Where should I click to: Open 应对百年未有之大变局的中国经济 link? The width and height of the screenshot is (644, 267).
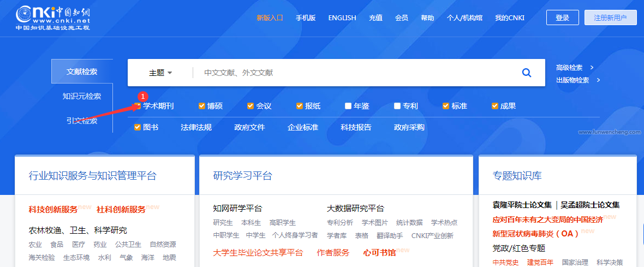pos(547,219)
